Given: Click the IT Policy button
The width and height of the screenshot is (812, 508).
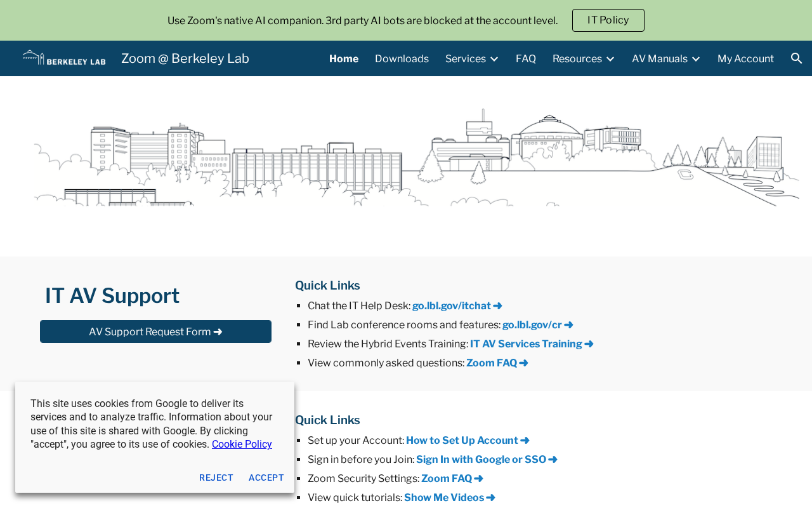Looking at the screenshot, I should [608, 20].
